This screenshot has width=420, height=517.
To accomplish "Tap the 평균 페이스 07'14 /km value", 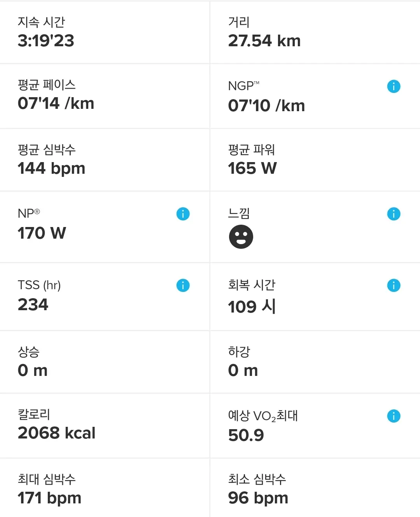I will pos(56,104).
